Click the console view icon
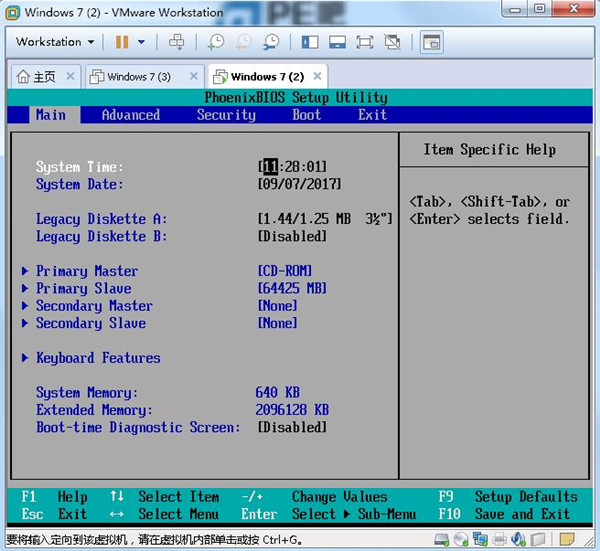The width and height of the screenshot is (600, 551). tap(432, 42)
